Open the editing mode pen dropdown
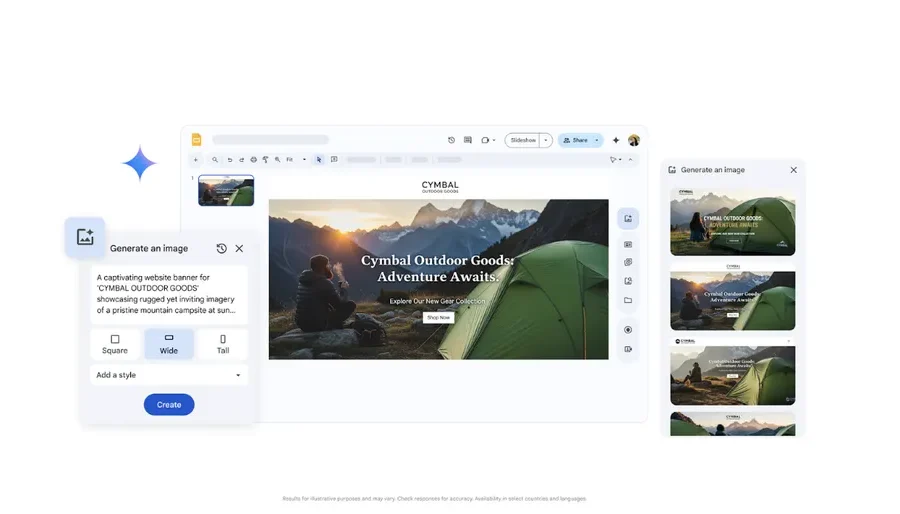Screen dimensions: 900x514 tap(615, 159)
